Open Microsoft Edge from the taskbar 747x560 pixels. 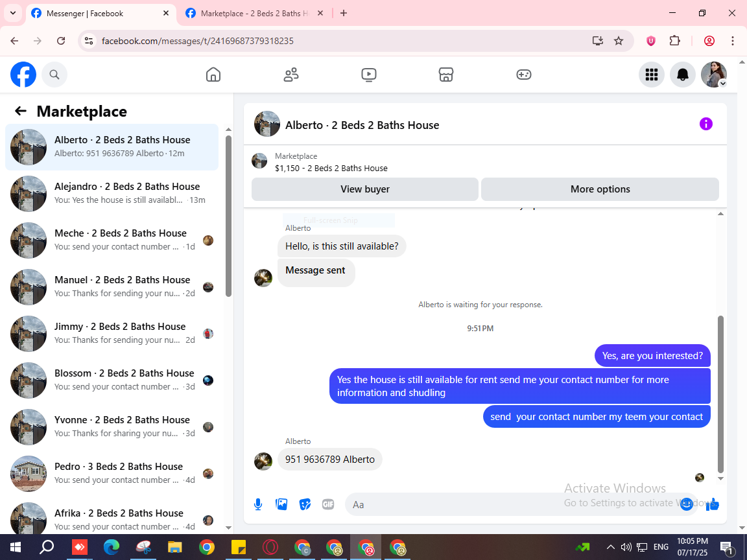pyautogui.click(x=112, y=547)
